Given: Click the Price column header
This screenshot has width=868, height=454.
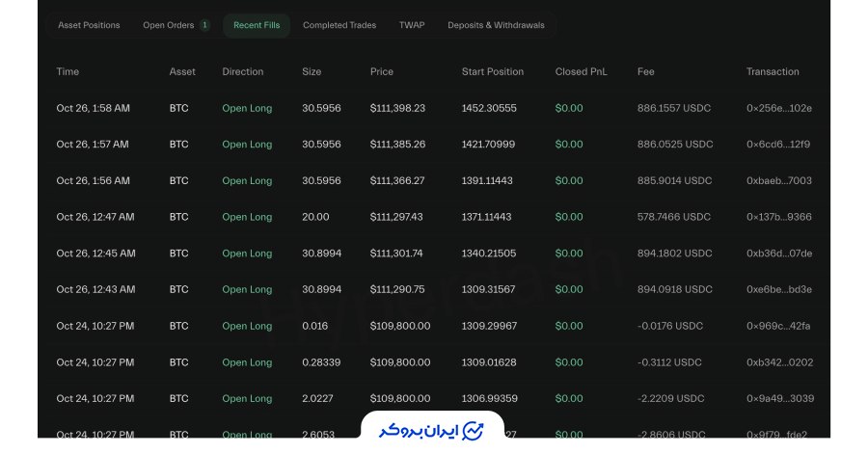Looking at the screenshot, I should tap(382, 71).
